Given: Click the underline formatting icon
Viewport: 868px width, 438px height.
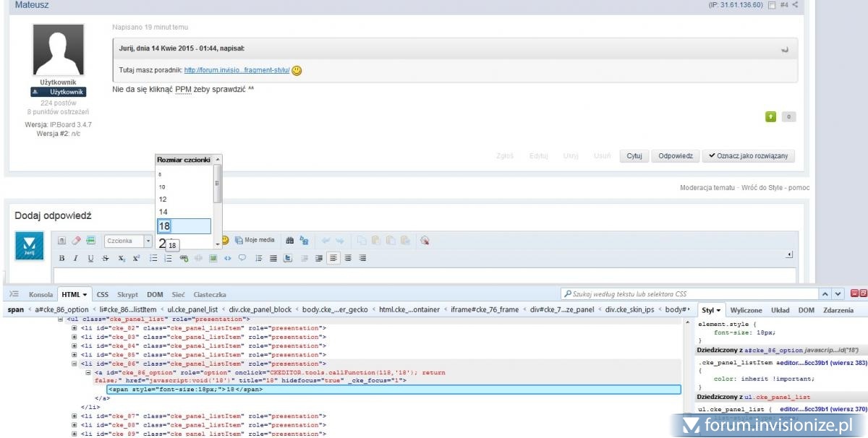Looking at the screenshot, I should 90,258.
